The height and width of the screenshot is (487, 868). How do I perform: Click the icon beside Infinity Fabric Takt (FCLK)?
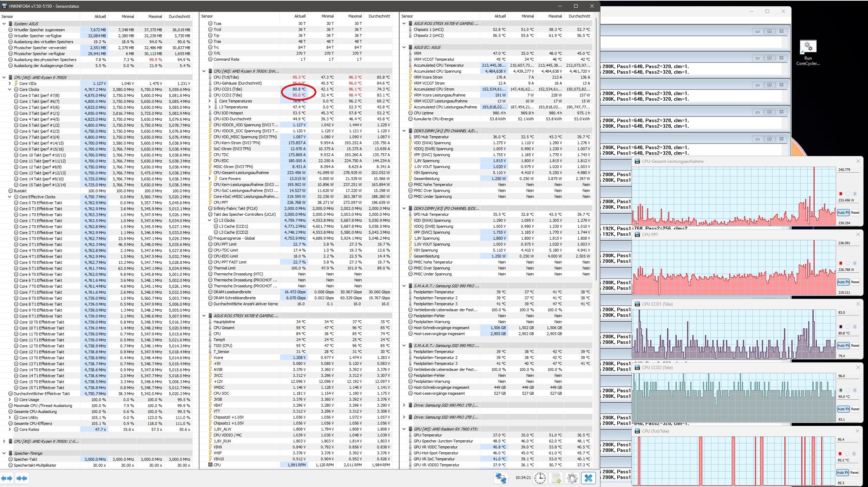coord(210,208)
